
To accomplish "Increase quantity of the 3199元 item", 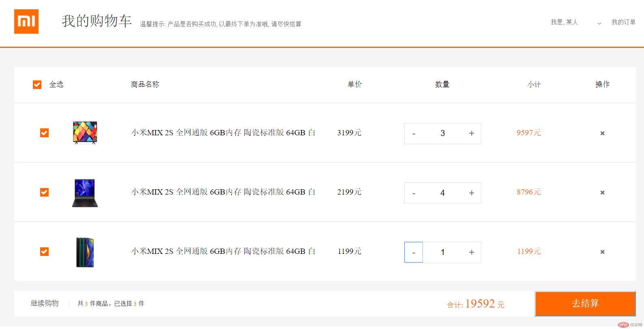I will (472, 133).
